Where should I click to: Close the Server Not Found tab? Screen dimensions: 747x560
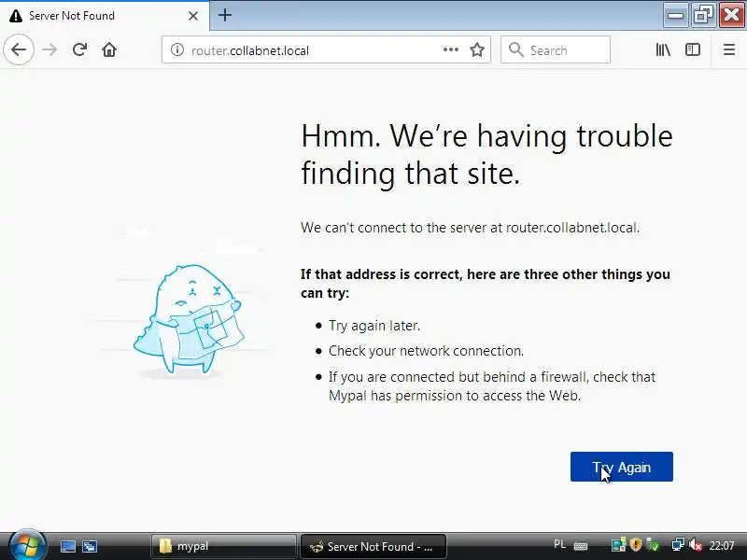[193, 16]
